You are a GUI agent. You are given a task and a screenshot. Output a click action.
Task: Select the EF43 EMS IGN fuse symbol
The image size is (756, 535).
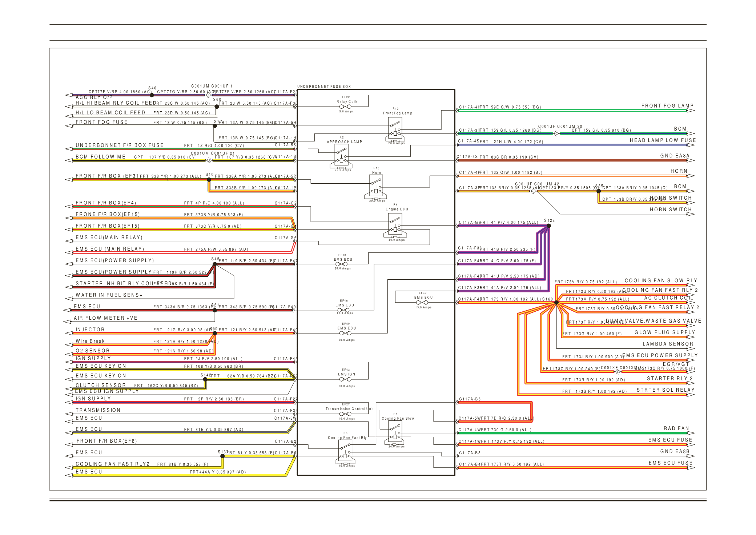coord(345,379)
